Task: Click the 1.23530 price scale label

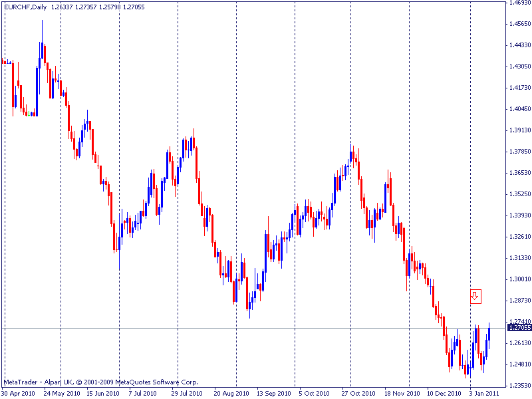Action: 519,386
